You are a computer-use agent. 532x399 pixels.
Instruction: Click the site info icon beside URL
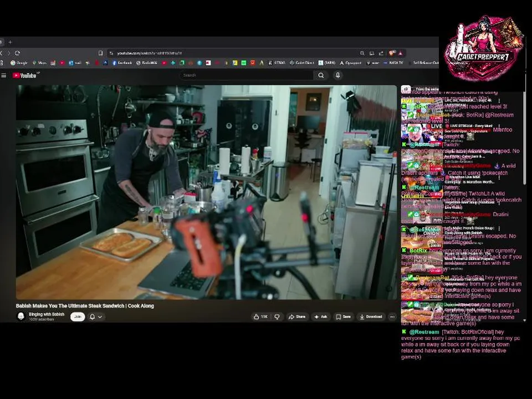111,53
